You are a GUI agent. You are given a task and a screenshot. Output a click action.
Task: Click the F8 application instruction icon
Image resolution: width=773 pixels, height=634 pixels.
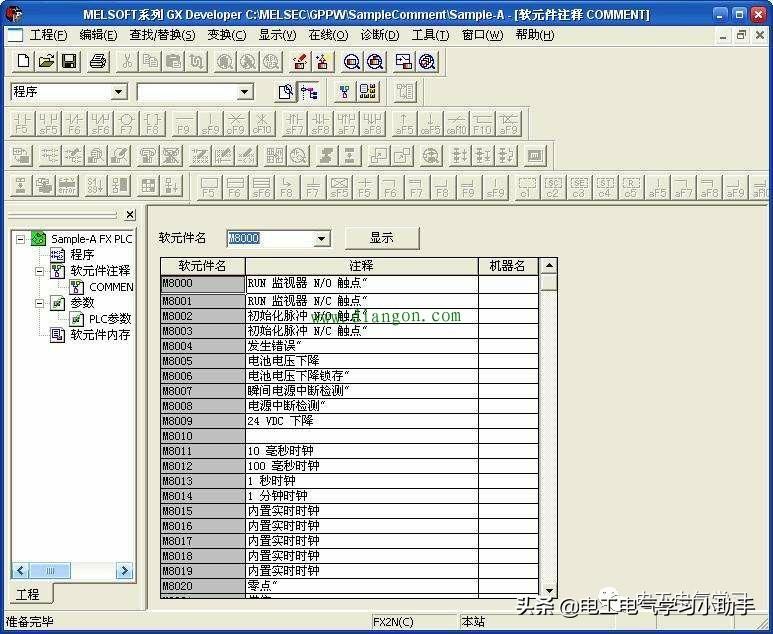tap(153, 123)
